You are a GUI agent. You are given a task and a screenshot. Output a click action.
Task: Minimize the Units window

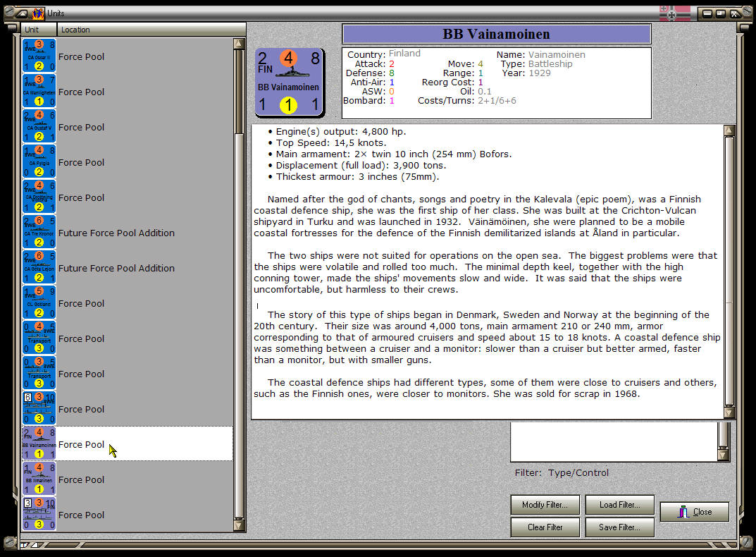[707, 13]
